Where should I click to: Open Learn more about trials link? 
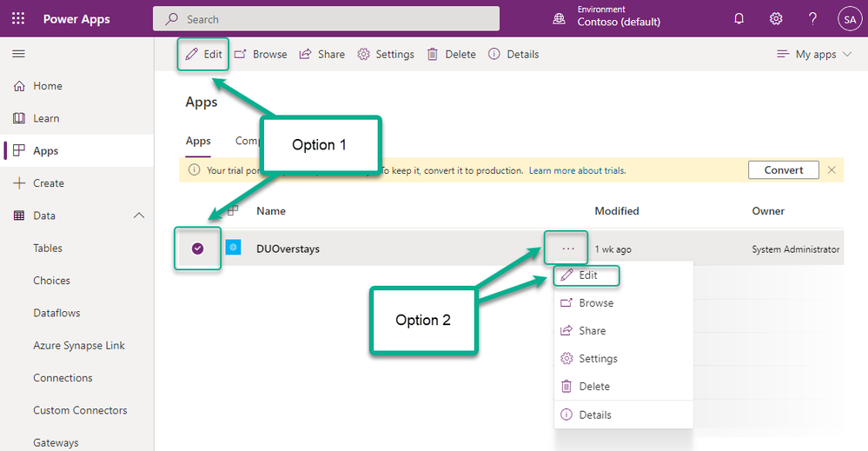[x=577, y=170]
